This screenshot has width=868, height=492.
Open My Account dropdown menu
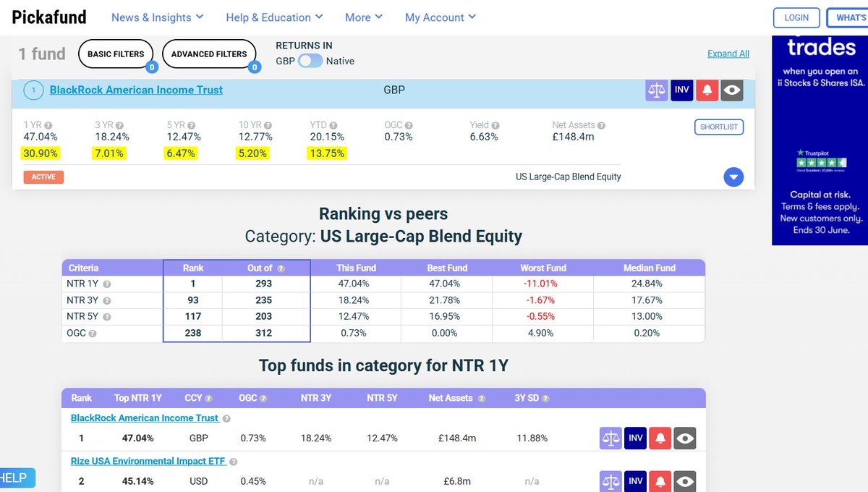(x=441, y=17)
